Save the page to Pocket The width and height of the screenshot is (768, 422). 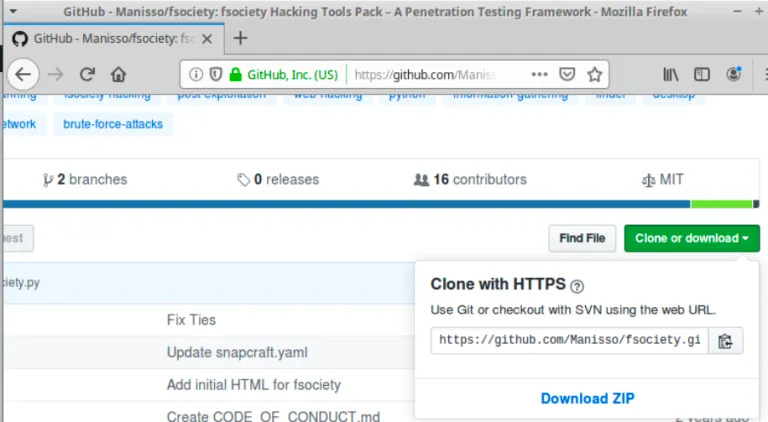(x=567, y=74)
